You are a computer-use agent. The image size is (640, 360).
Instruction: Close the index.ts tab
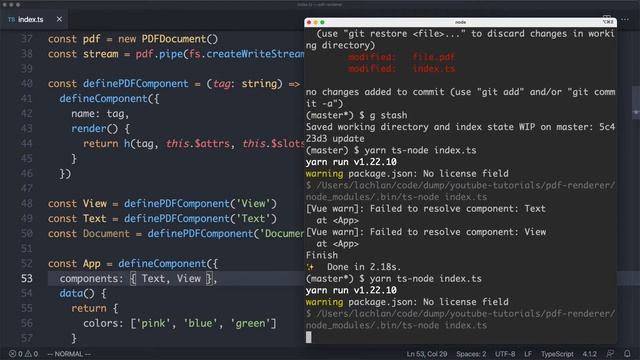coord(59,19)
